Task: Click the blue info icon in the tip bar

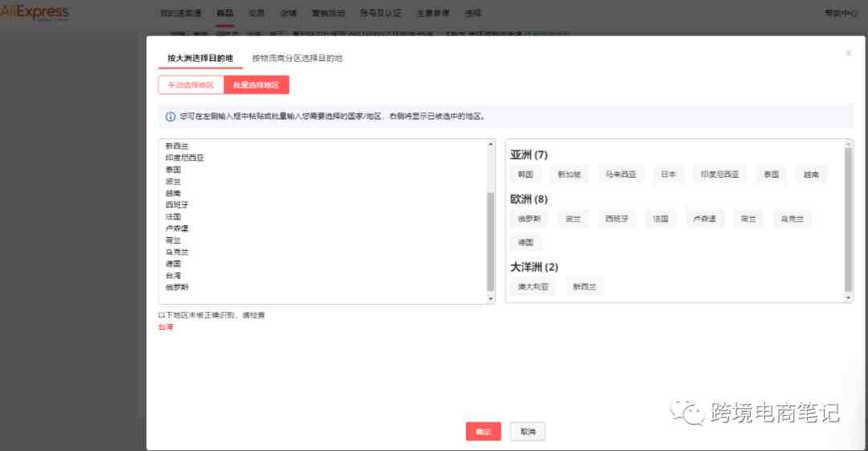Action: coord(170,117)
